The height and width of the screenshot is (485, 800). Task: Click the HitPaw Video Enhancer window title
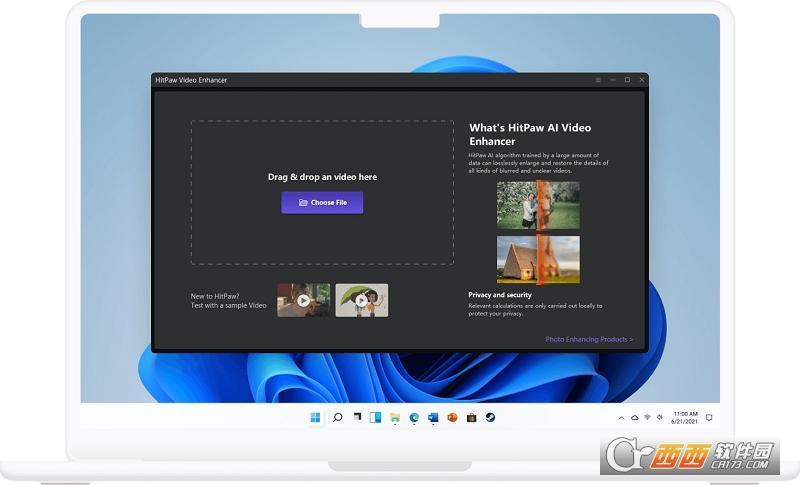coord(191,80)
